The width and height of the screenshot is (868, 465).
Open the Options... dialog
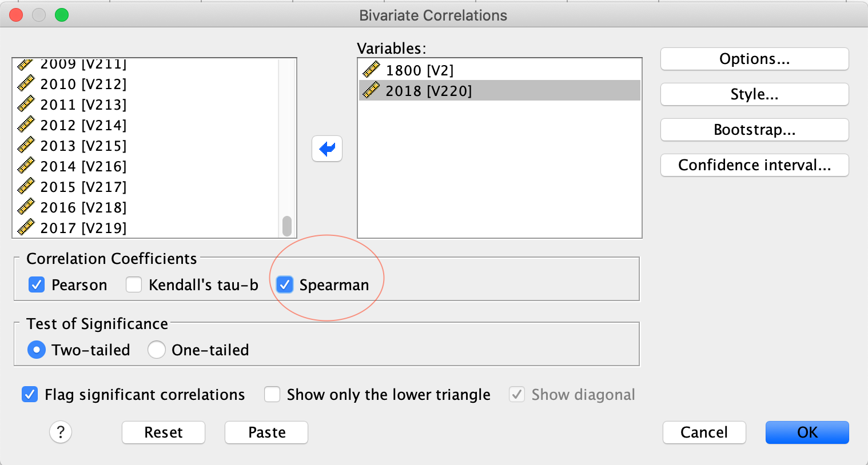(754, 59)
